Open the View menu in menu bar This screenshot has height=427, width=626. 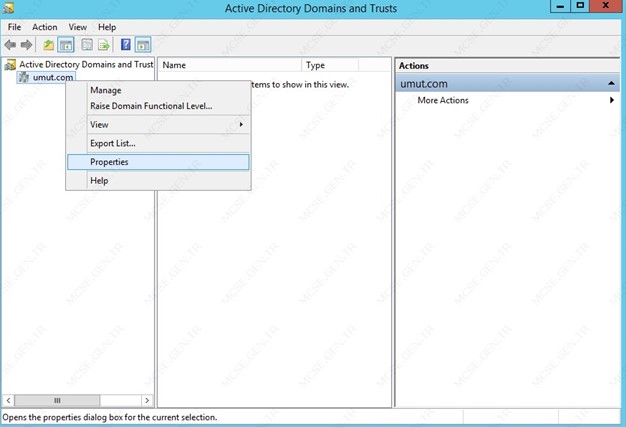[77, 27]
